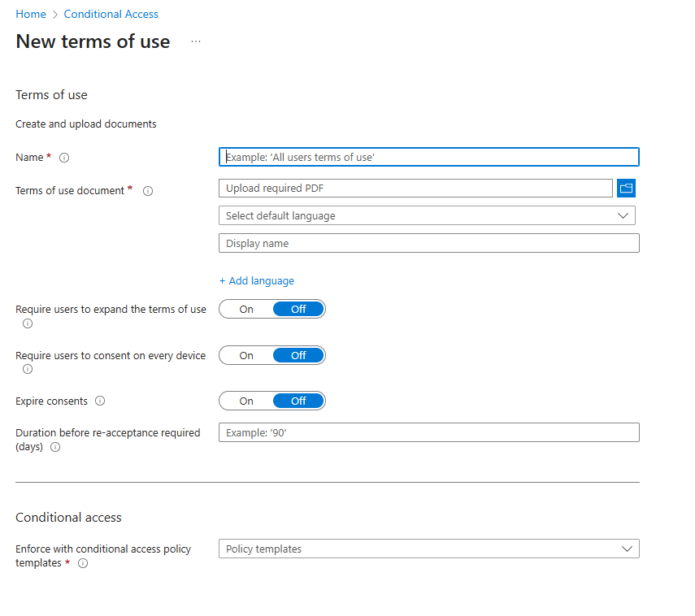This screenshot has width=695, height=616.
Task: Turn on Require users to expand terms
Action: click(x=246, y=309)
